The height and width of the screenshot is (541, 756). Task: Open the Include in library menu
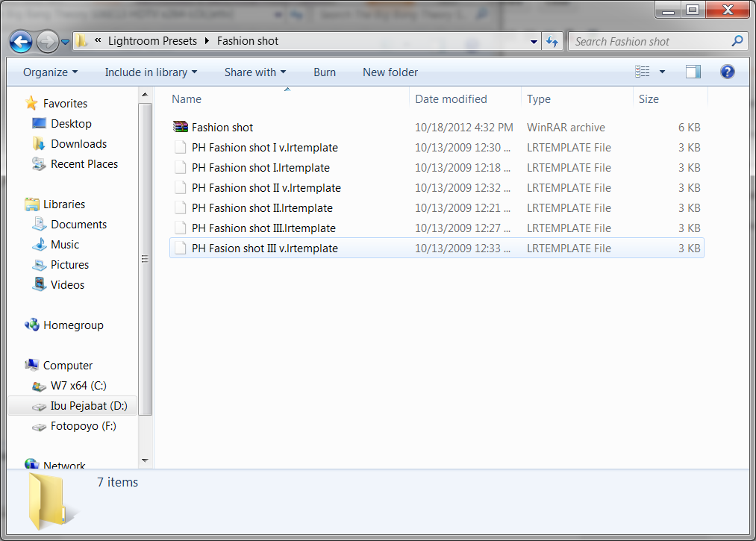(x=151, y=72)
